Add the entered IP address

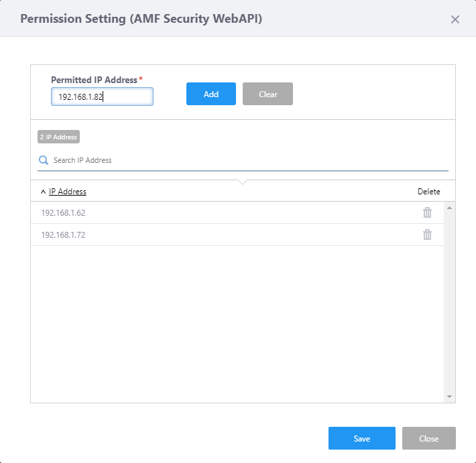pyautogui.click(x=211, y=94)
